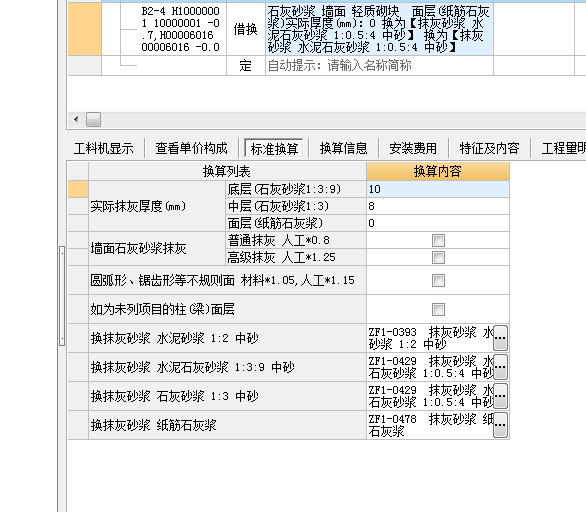Edit 中层(石灰砂浆1:3) thickness value 8
Screen dimensions: 586x512
[x=438, y=206]
